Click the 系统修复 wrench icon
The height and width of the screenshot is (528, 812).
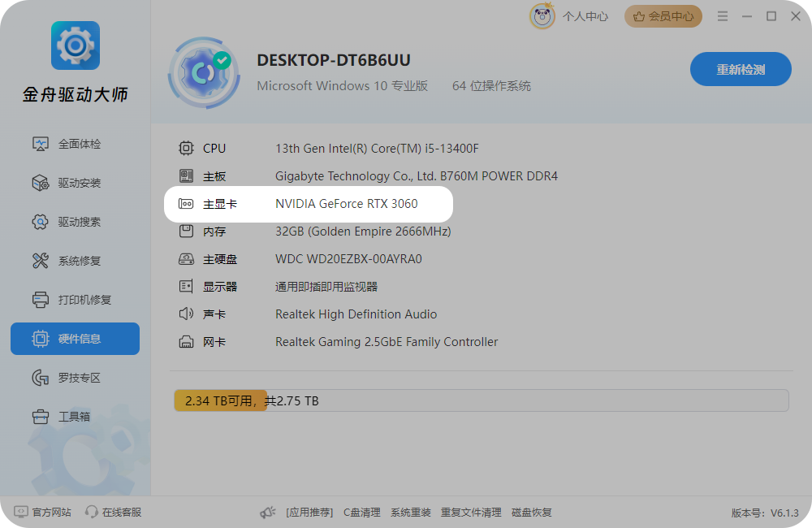(41, 261)
